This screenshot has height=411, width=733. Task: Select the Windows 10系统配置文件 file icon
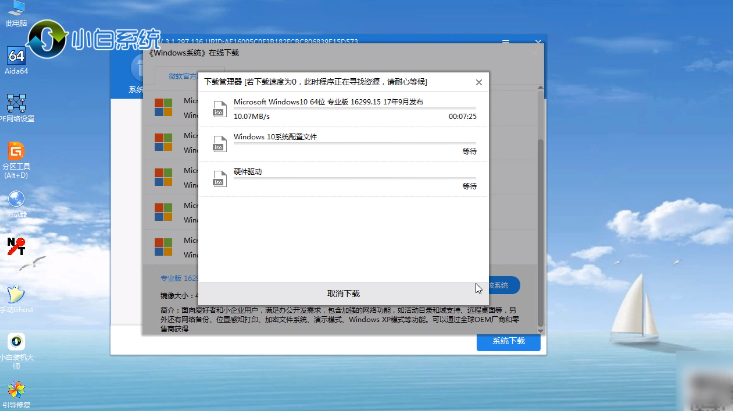coord(219,144)
